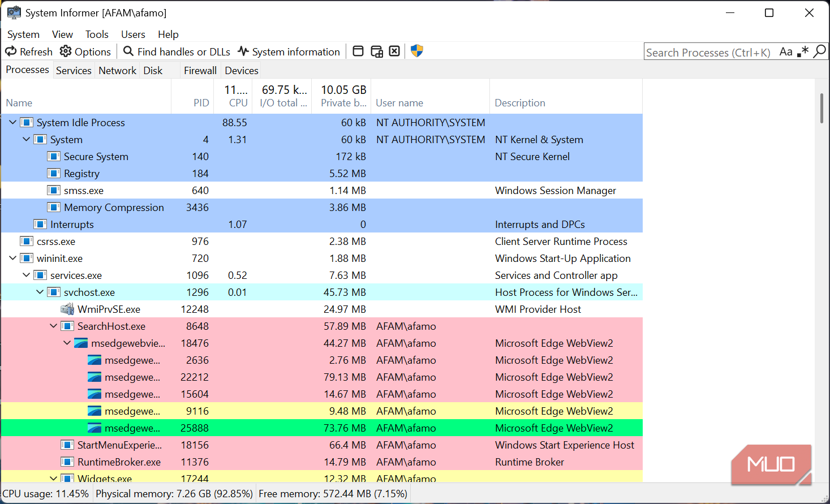Collapse the svchost.exe node

(x=40, y=292)
